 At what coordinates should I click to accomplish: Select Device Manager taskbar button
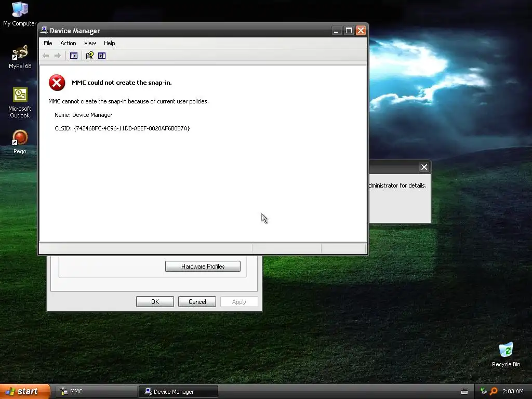click(178, 392)
